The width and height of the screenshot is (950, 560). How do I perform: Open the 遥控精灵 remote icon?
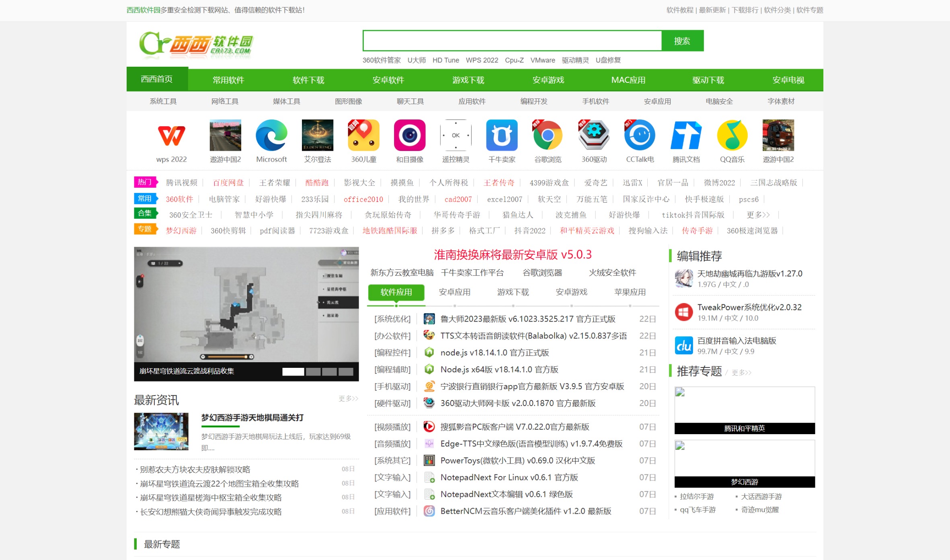[456, 135]
